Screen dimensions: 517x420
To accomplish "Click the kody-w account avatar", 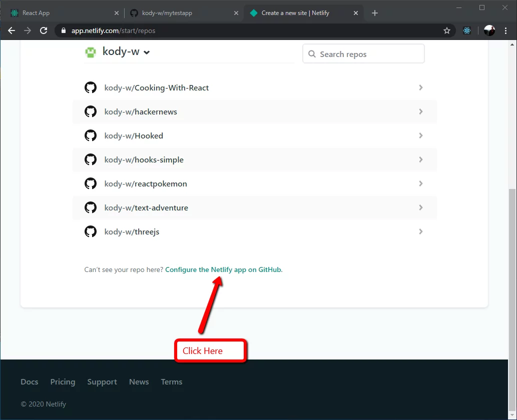I will tap(91, 52).
